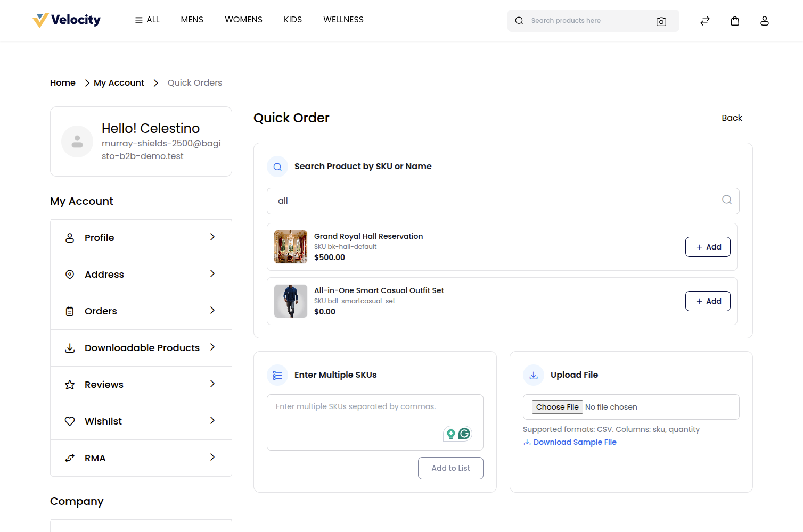Focus the multiple SKUs textarea
Image resolution: width=803 pixels, height=532 pixels.
(375, 422)
